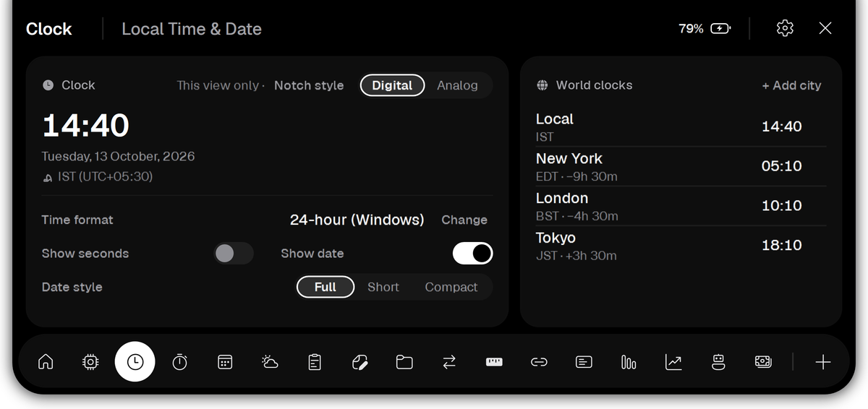Open the bar columns icon in dock
This screenshot has width=868, height=409.
(x=629, y=362)
